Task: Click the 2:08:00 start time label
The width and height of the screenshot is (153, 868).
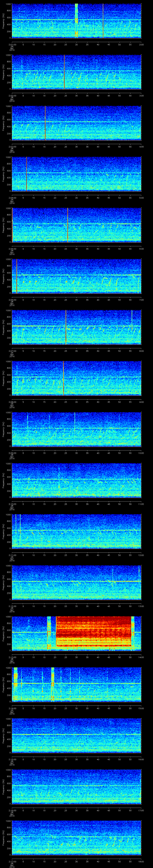Action: 12,402
